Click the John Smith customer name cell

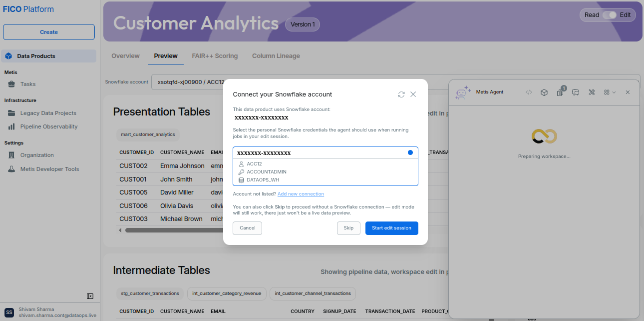coord(176,179)
